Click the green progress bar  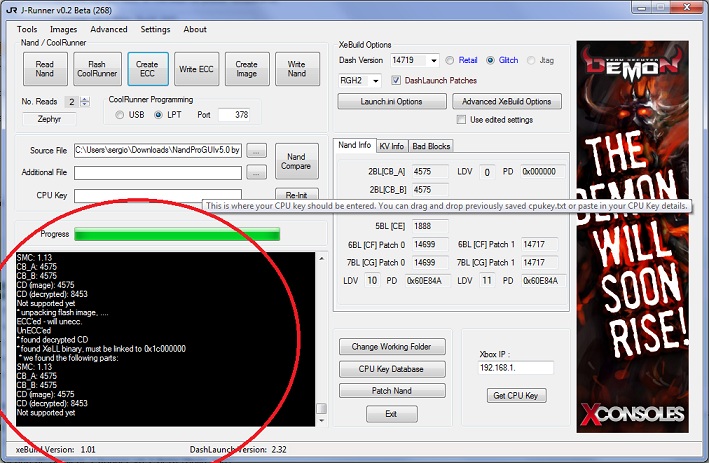[x=177, y=234]
